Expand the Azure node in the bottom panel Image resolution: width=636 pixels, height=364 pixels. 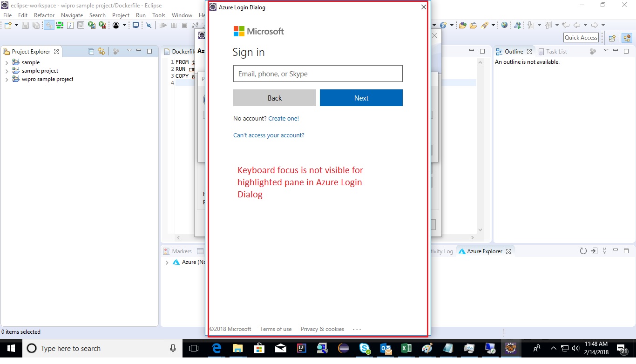click(167, 262)
